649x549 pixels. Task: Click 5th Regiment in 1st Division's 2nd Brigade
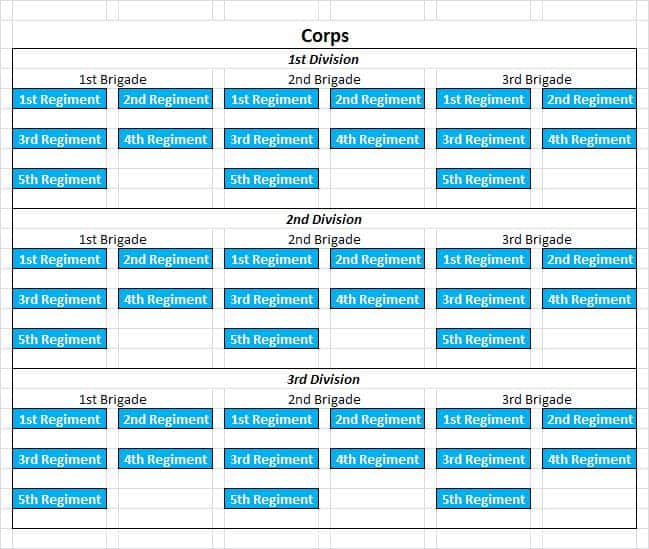coord(271,179)
